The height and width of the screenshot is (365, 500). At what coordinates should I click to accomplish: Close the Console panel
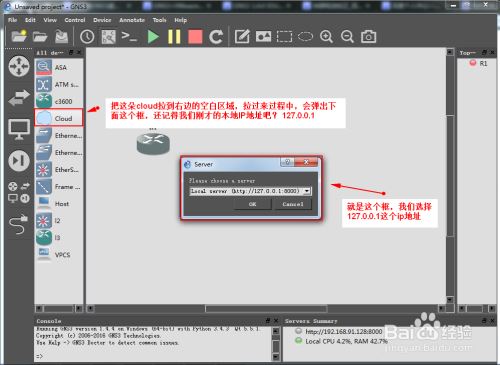point(276,321)
